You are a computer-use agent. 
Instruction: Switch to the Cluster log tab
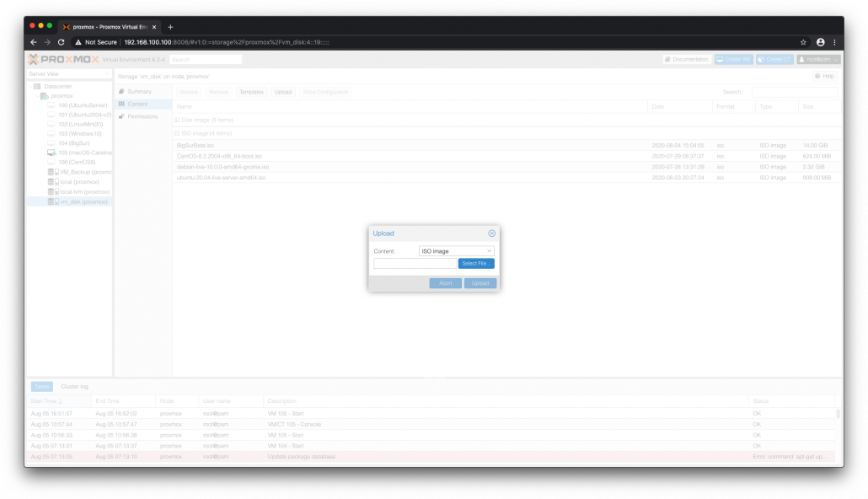coord(75,387)
